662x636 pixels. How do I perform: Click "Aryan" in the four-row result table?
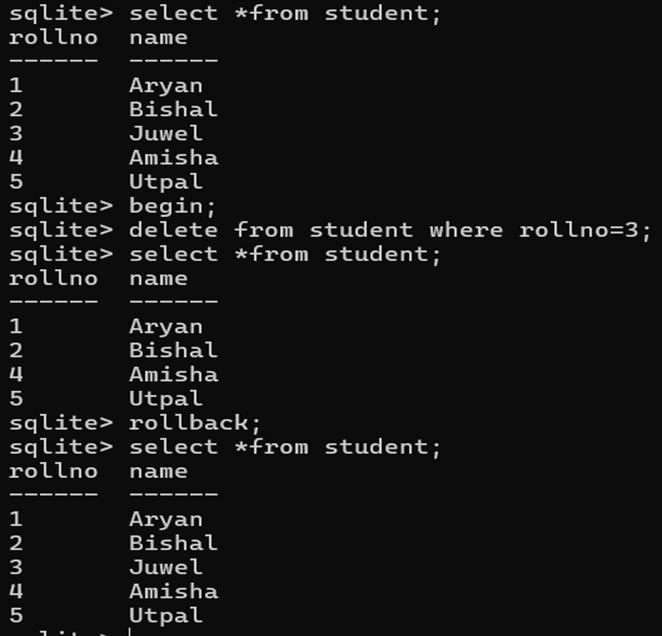166,327
